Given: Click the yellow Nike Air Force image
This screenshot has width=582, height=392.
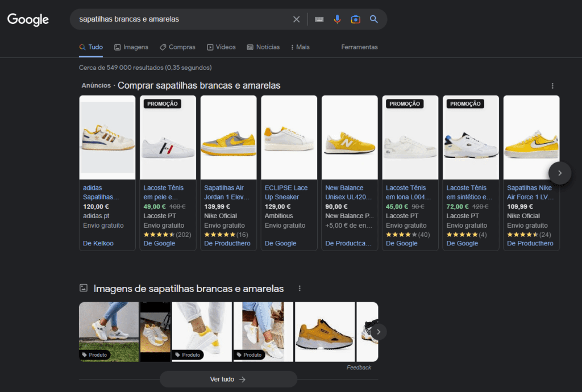Looking at the screenshot, I should [531, 137].
